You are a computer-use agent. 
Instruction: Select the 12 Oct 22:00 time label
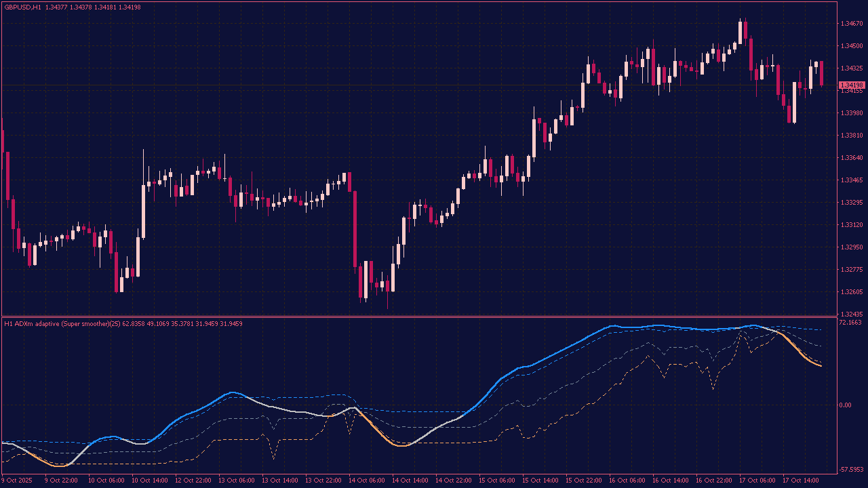click(x=192, y=481)
